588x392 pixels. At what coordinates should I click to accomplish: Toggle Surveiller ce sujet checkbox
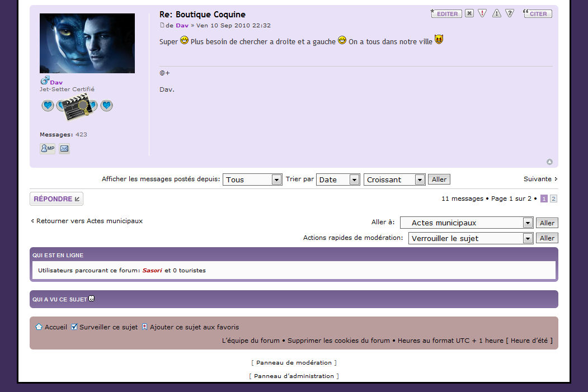(74, 327)
